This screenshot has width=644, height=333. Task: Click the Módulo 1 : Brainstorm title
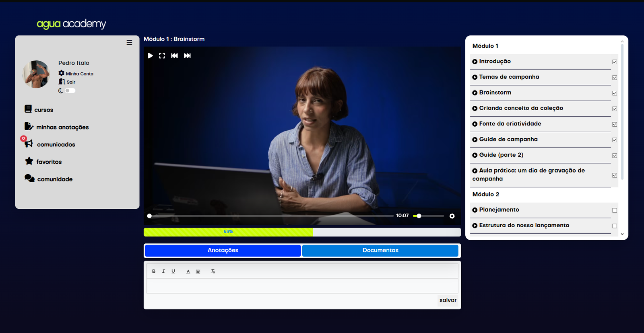point(174,39)
